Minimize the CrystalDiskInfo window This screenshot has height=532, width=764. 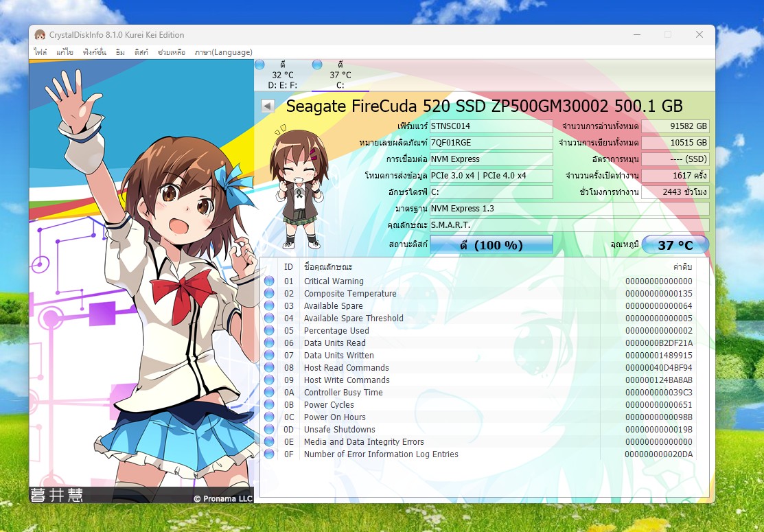tap(637, 34)
